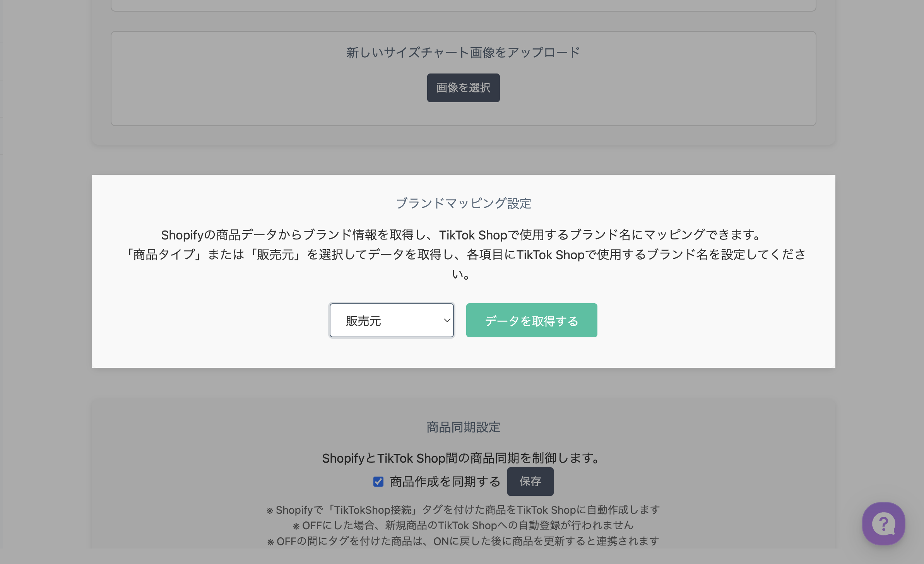Click the purple help chat icon

883,523
